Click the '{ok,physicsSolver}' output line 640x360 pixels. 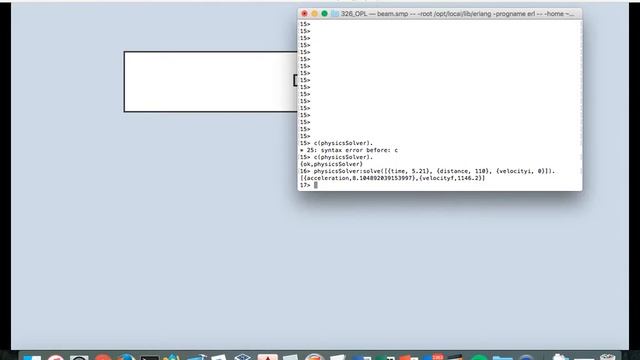pyautogui.click(x=331, y=164)
